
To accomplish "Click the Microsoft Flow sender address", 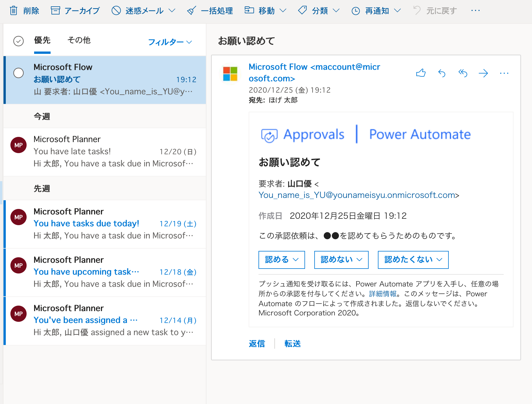I will (314, 73).
